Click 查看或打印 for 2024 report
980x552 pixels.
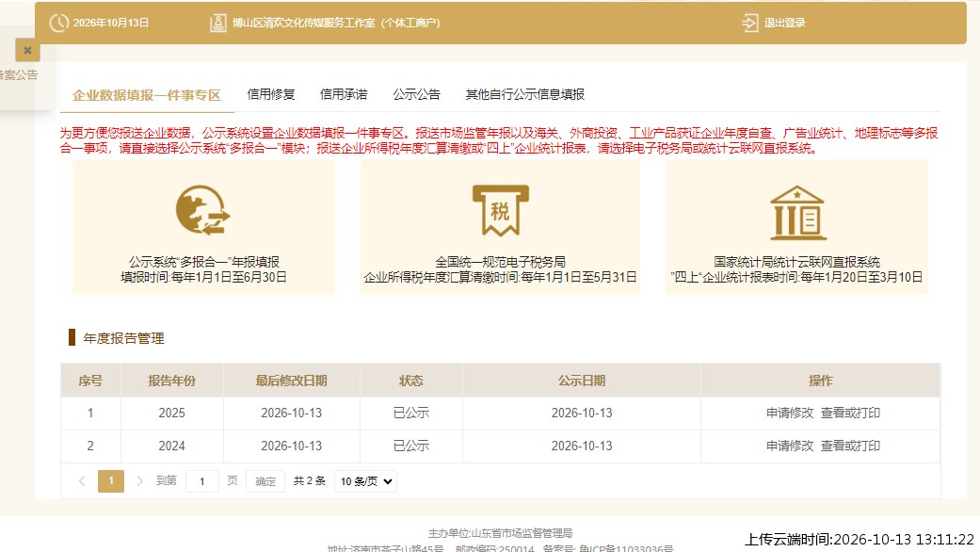(x=850, y=446)
